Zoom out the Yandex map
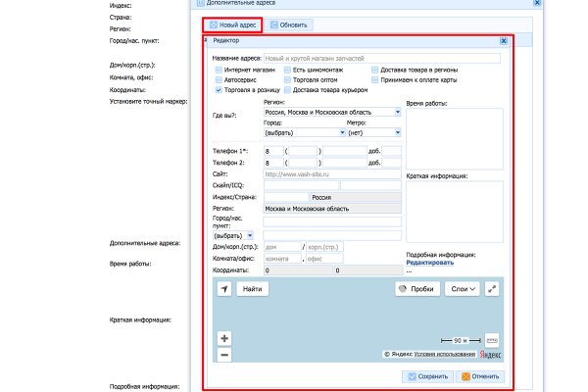 (x=224, y=355)
